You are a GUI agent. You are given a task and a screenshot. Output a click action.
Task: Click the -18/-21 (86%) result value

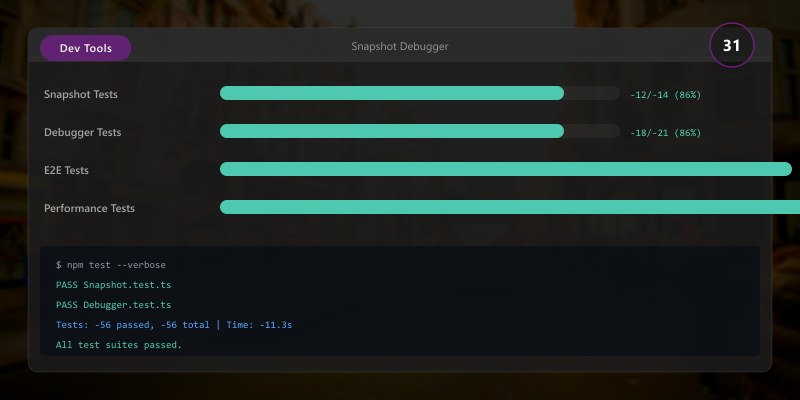(665, 133)
